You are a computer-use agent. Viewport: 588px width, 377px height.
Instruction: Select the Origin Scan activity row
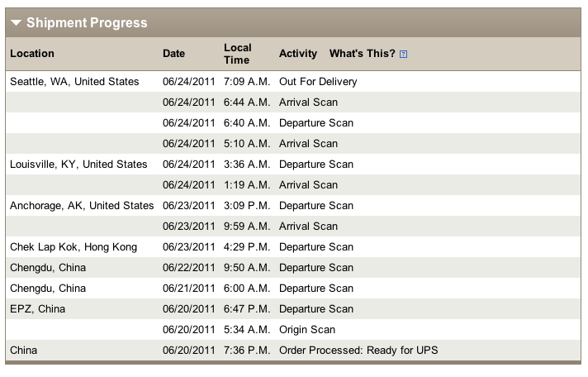point(305,330)
